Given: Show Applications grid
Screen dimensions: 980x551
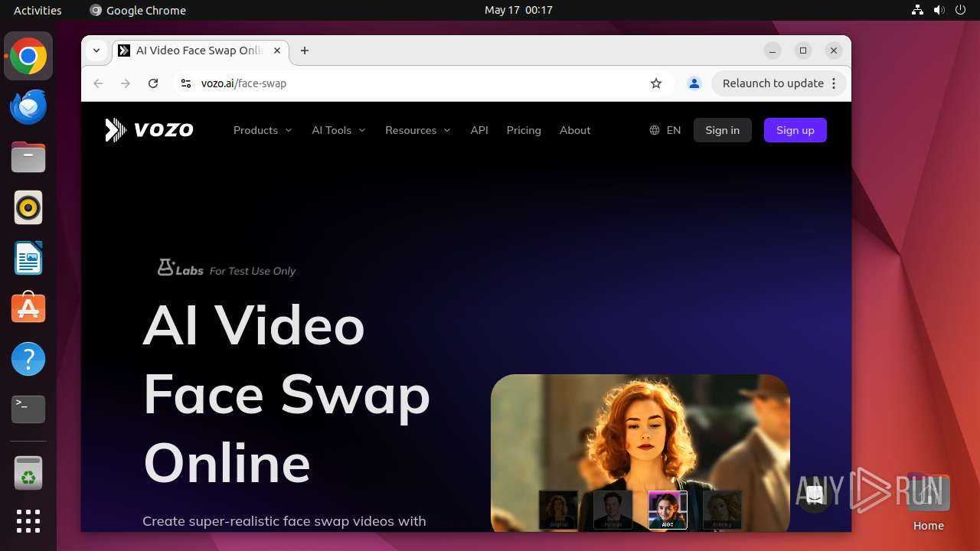Looking at the screenshot, I should [x=28, y=521].
